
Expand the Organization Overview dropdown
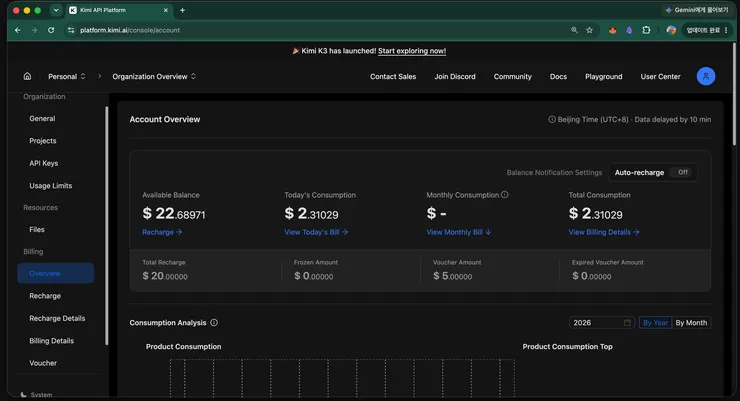point(154,76)
